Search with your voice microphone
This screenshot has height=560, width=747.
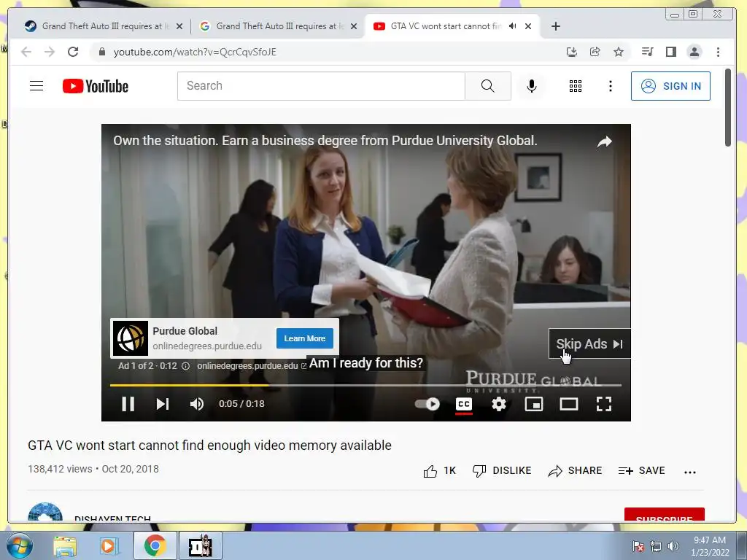532,86
